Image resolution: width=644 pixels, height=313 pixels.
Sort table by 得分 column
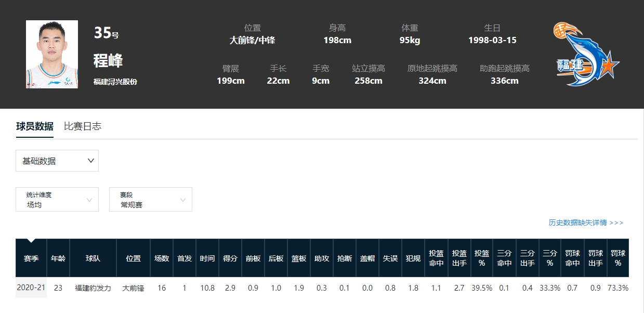(x=230, y=258)
